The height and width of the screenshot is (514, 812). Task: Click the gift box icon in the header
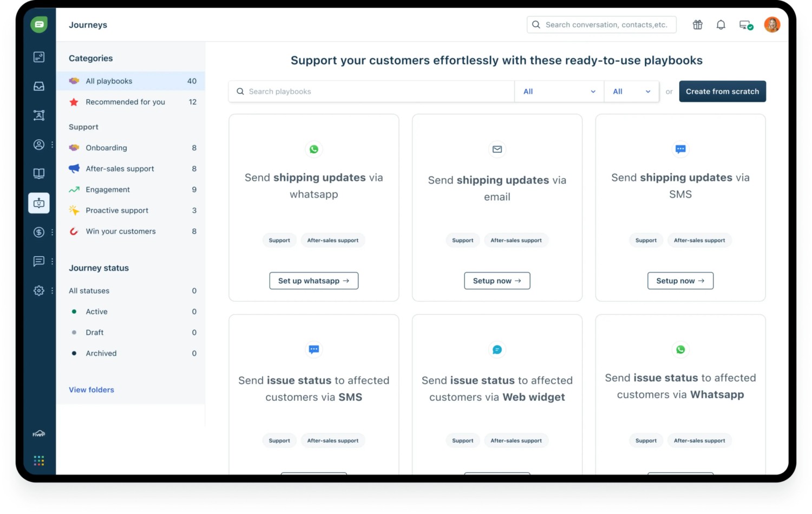pos(697,25)
